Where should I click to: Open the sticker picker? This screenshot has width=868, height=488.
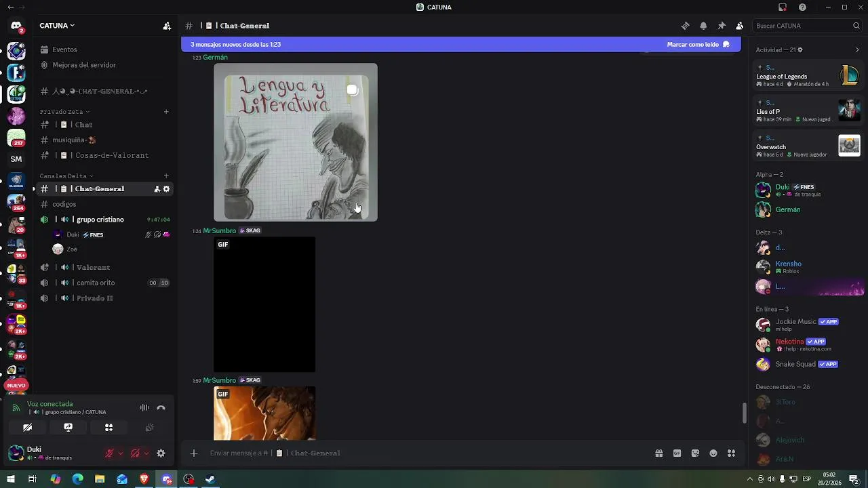(695, 453)
